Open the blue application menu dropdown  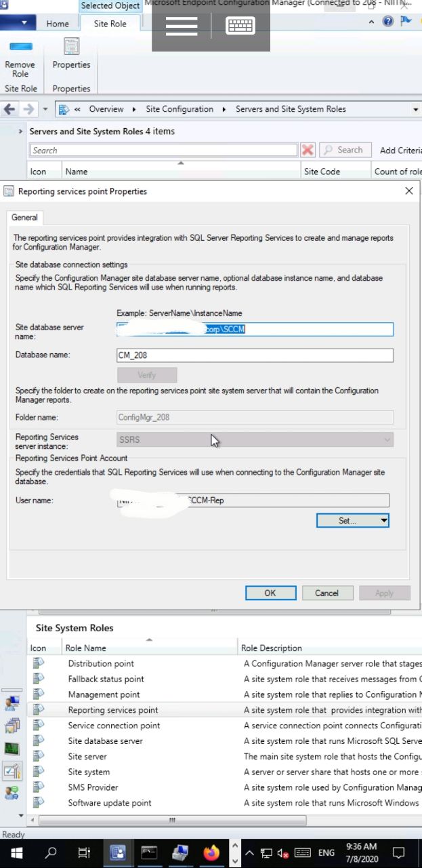pos(18,22)
